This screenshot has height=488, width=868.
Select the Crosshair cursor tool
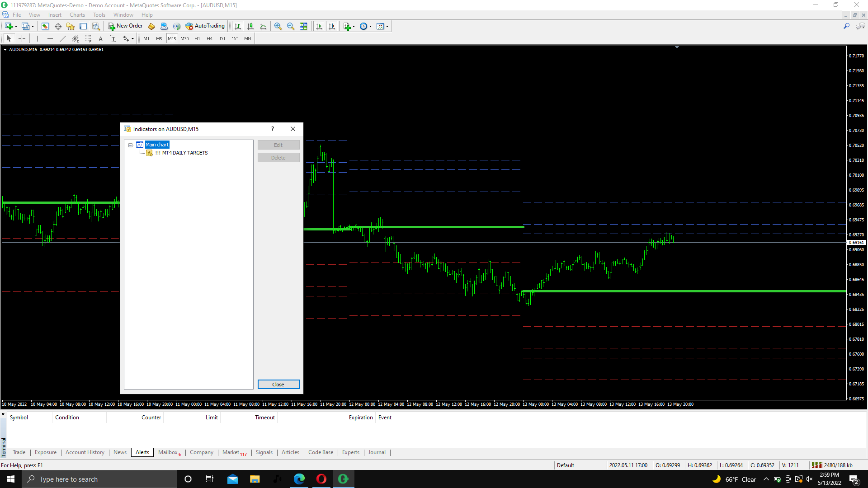pyautogui.click(x=22, y=38)
